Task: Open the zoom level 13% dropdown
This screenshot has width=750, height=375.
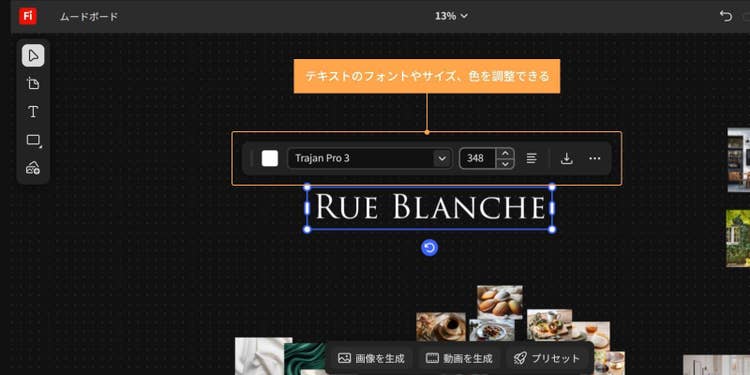Action: [451, 16]
